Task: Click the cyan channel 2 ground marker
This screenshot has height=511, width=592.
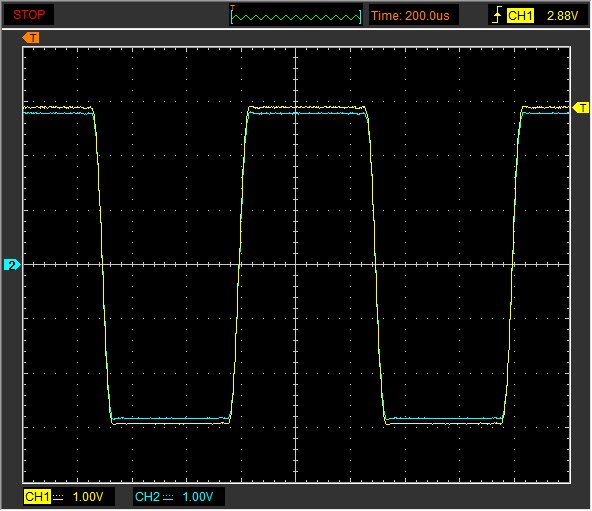Action: 12,265
